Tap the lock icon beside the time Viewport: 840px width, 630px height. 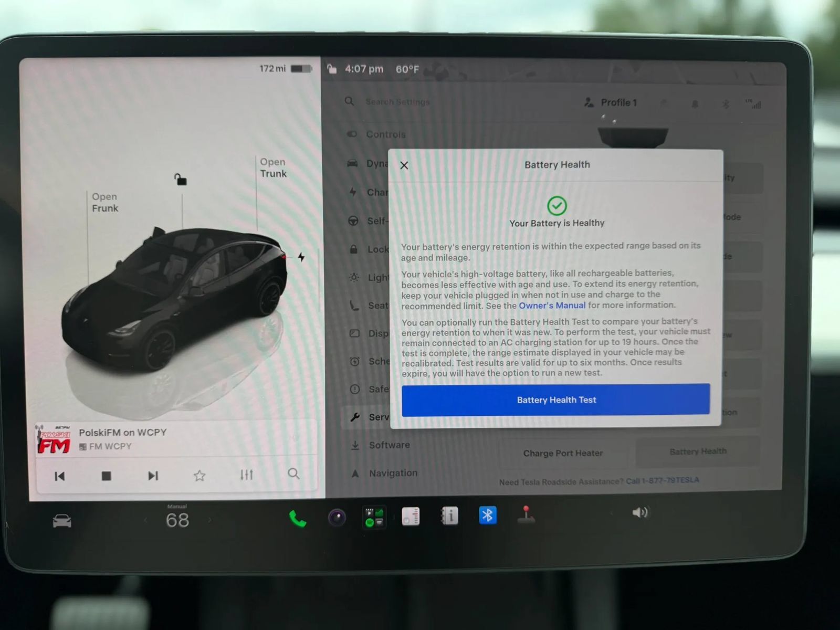click(331, 69)
